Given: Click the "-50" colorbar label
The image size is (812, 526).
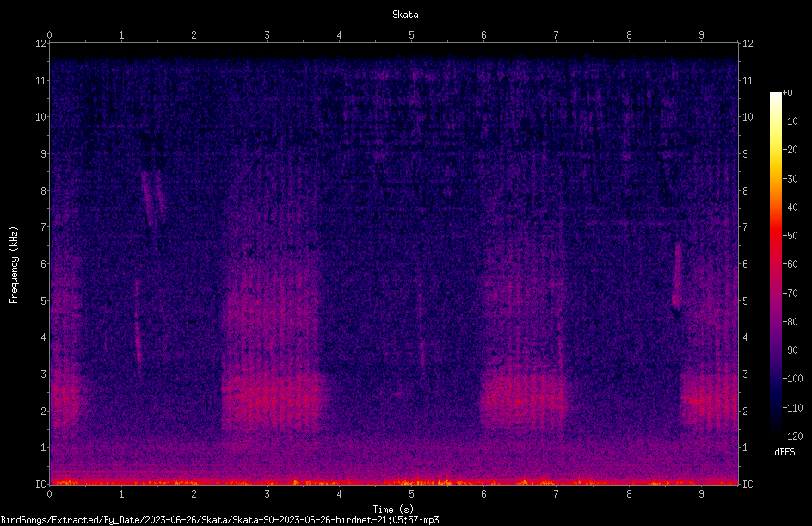Looking at the screenshot, I should [x=790, y=236].
